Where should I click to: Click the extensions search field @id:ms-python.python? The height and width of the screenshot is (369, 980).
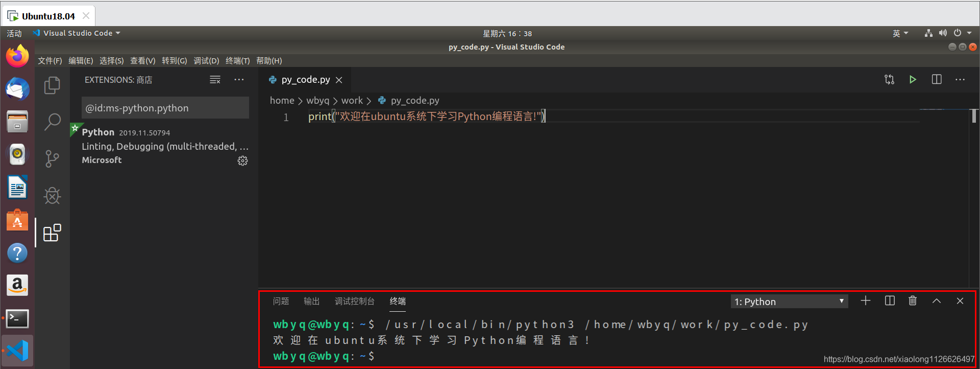(x=165, y=108)
